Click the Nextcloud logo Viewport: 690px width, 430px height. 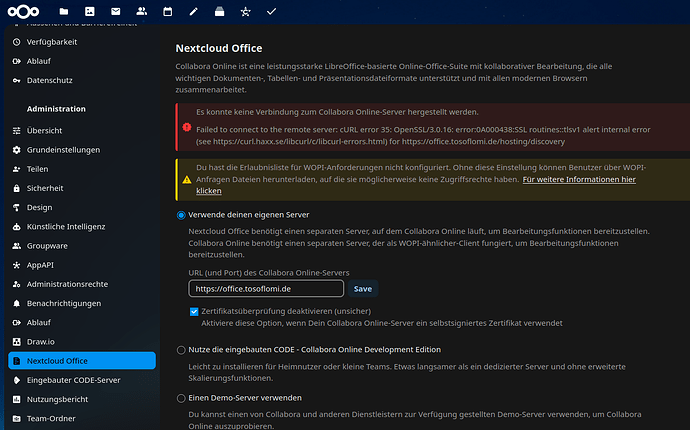23,11
